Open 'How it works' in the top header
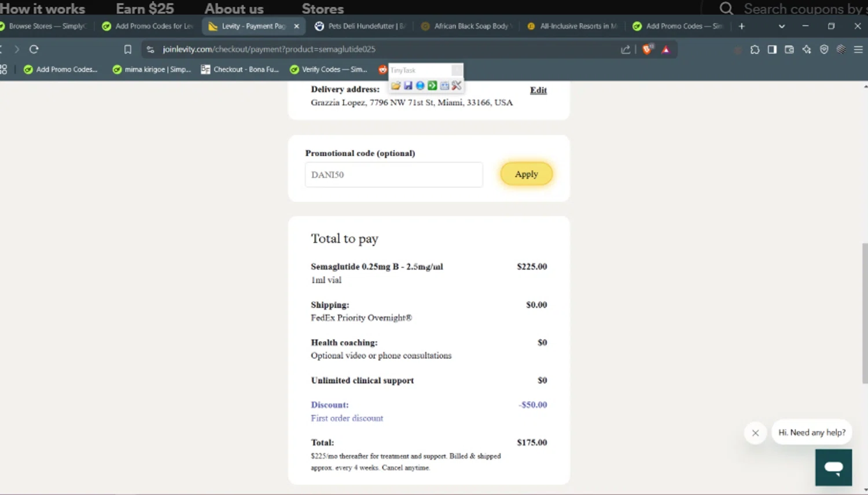 tap(42, 8)
